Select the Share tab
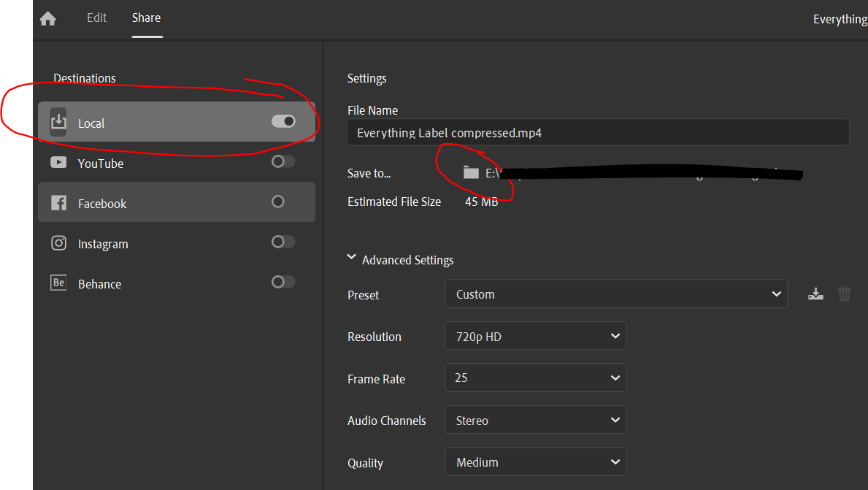The width and height of the screenshot is (868, 490). tap(146, 18)
